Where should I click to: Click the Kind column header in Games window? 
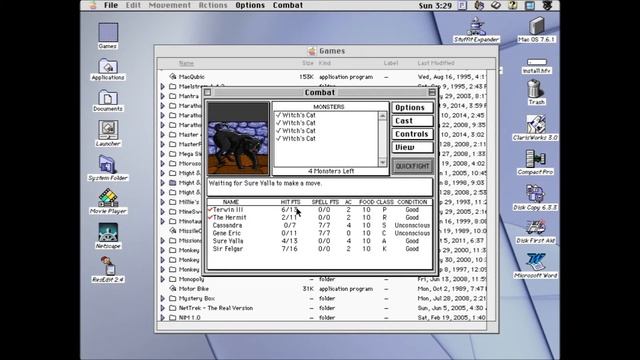click(x=324, y=63)
